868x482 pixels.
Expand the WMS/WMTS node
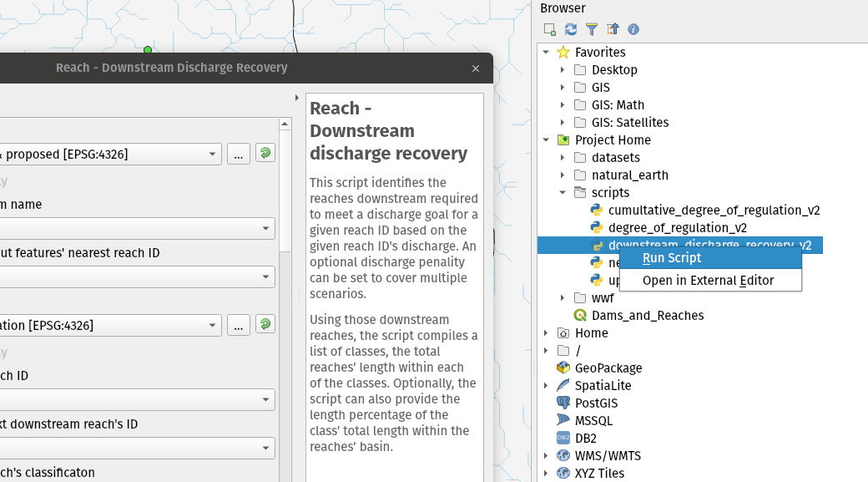(546, 455)
